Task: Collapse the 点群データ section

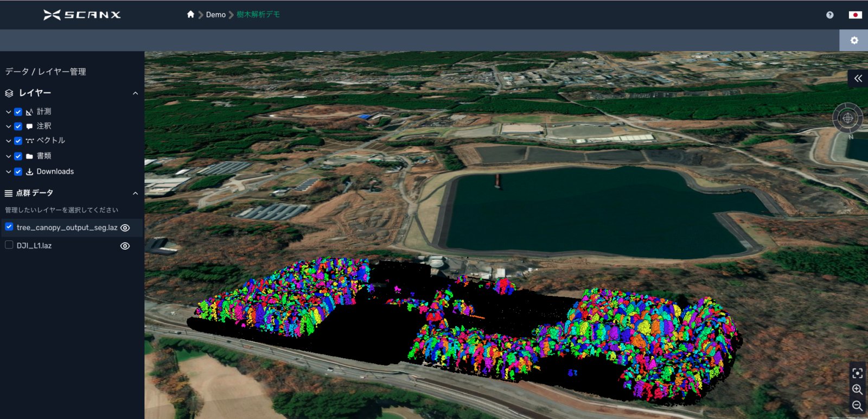Action: [x=135, y=193]
